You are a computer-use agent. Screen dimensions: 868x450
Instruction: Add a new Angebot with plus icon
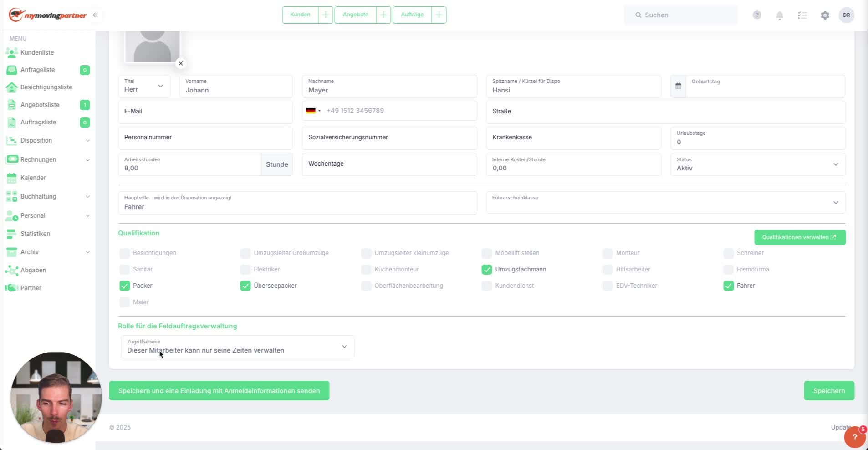click(x=383, y=15)
